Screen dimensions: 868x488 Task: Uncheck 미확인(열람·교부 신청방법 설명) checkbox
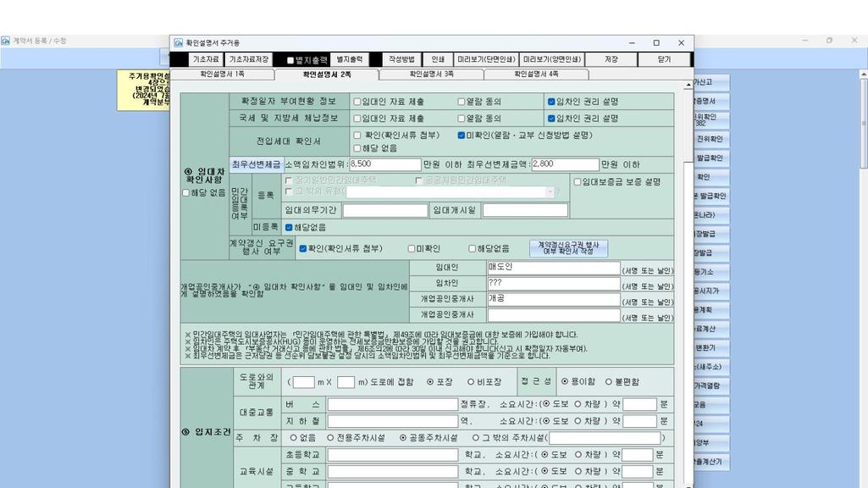462,136
